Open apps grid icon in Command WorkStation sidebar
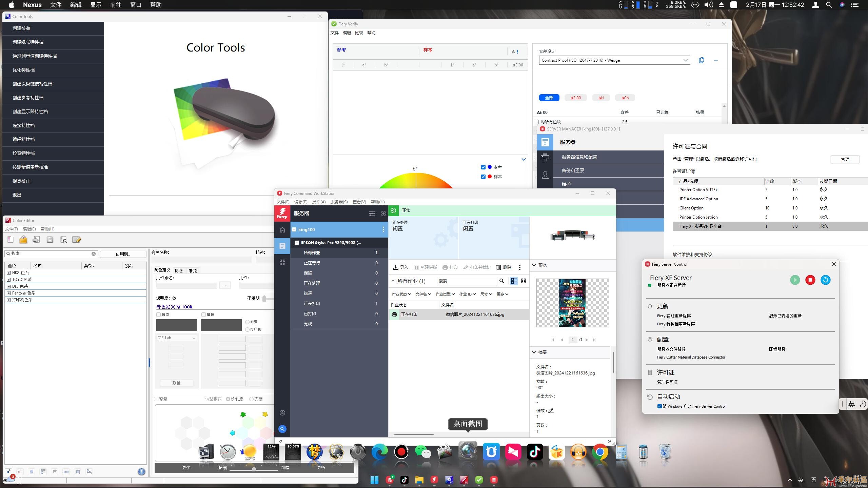 pyautogui.click(x=282, y=262)
